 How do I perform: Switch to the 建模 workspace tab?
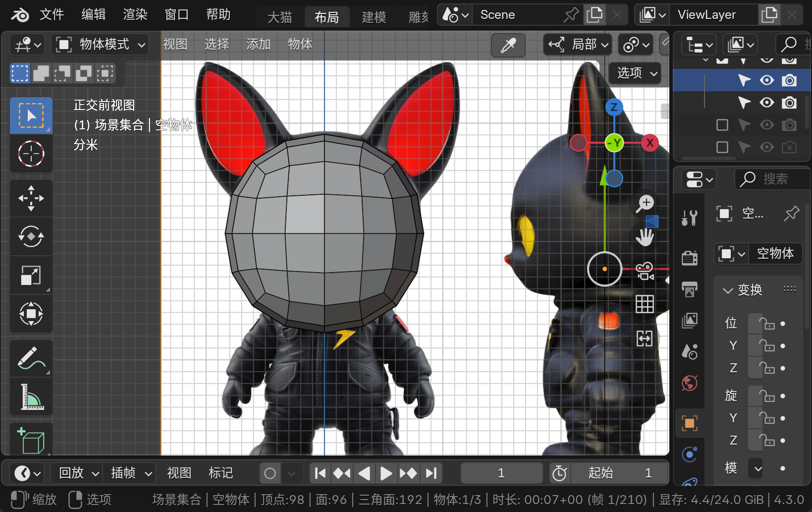[x=374, y=17]
